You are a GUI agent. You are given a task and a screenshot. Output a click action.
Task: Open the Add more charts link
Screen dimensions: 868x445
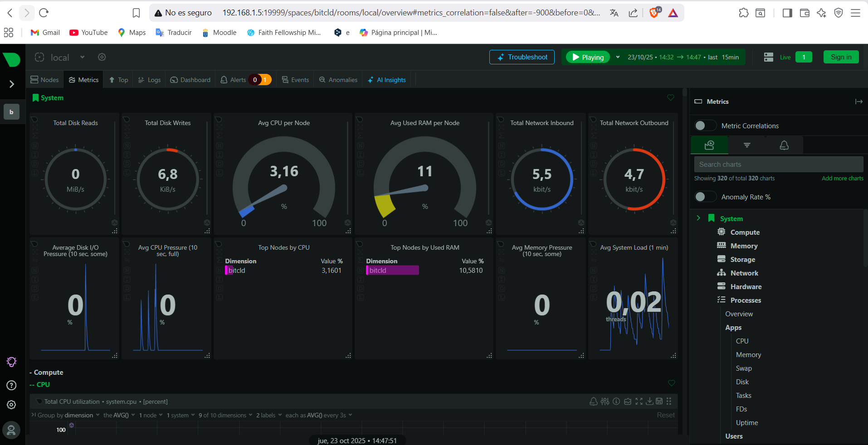point(842,178)
